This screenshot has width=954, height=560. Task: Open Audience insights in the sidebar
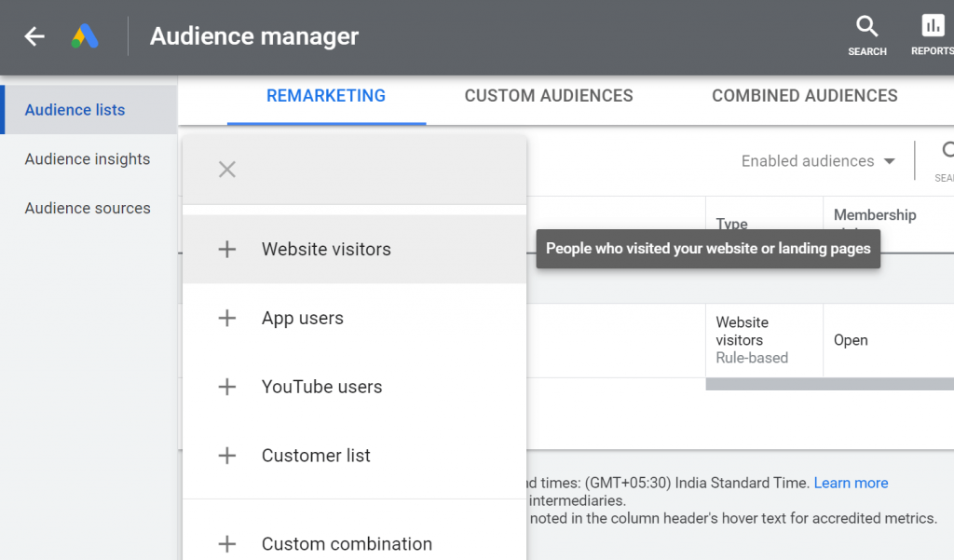click(x=89, y=159)
